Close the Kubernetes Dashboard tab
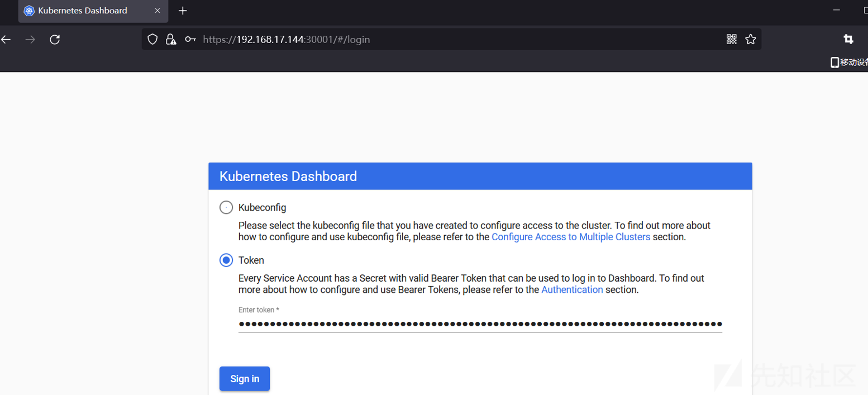This screenshot has height=395, width=868. coord(158,11)
